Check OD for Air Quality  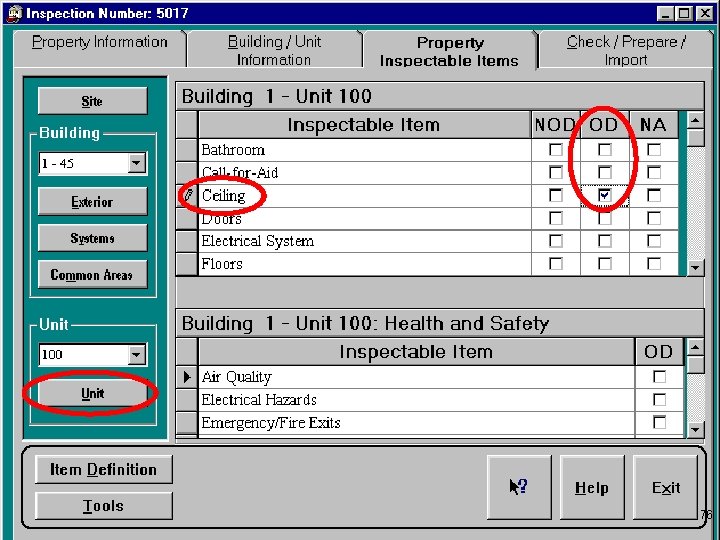pos(659,377)
